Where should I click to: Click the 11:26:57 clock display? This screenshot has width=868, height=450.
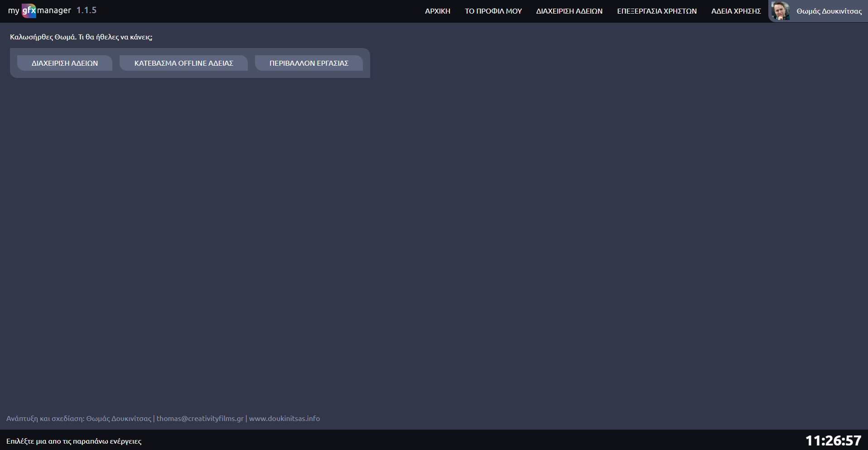coord(833,440)
